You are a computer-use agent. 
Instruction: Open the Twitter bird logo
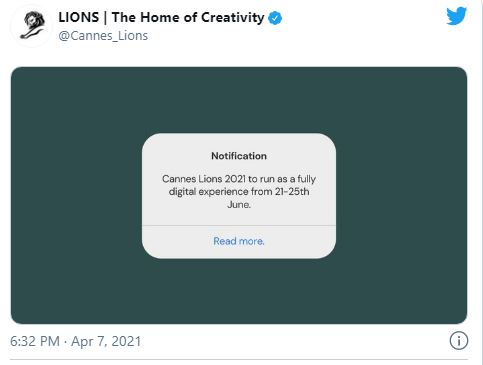point(456,16)
